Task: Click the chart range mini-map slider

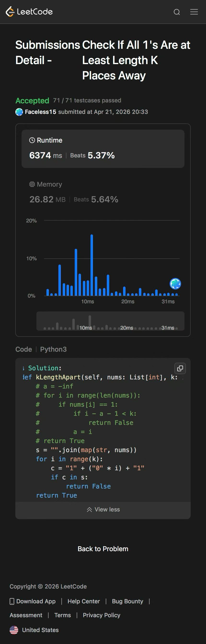Action: coord(110,321)
